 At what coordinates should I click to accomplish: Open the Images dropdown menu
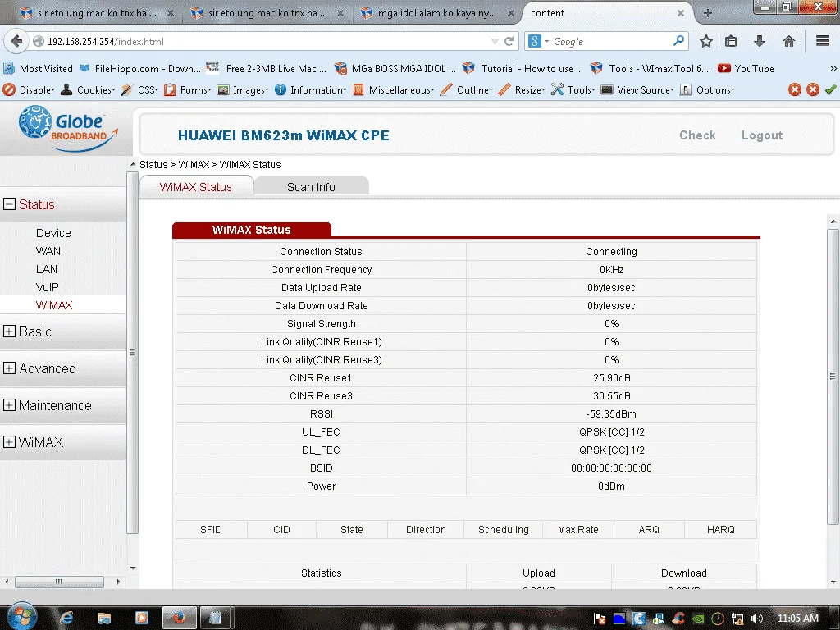pos(243,90)
